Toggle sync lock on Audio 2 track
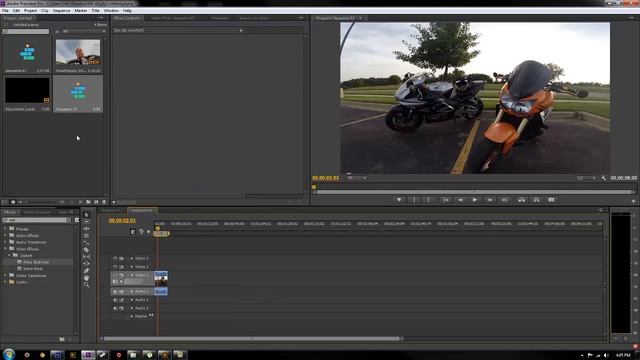The height and width of the screenshot is (360, 640). pos(122,300)
